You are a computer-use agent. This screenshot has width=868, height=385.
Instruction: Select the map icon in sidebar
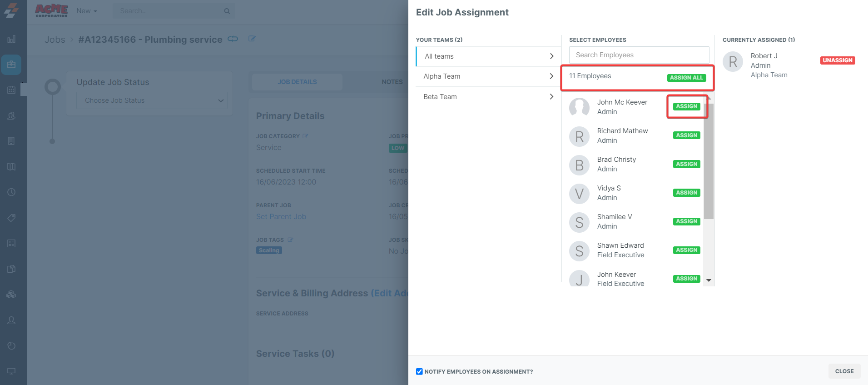(11, 167)
